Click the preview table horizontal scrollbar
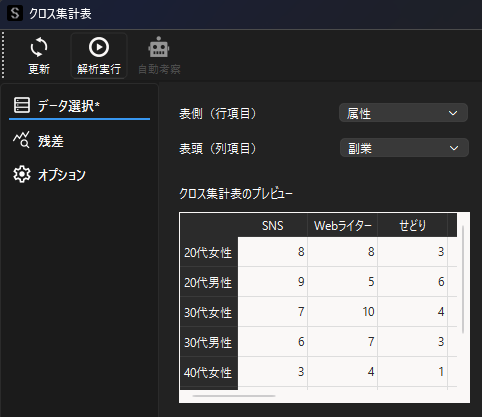Image resolution: width=482 pixels, height=417 pixels. point(234,396)
